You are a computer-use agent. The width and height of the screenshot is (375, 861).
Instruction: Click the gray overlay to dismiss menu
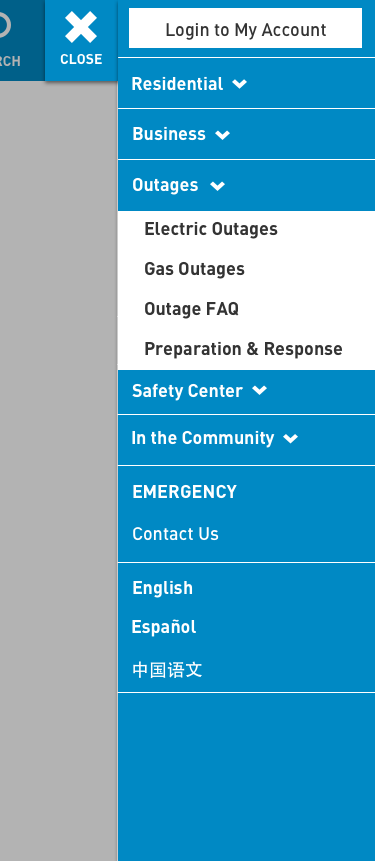[x=58, y=467]
